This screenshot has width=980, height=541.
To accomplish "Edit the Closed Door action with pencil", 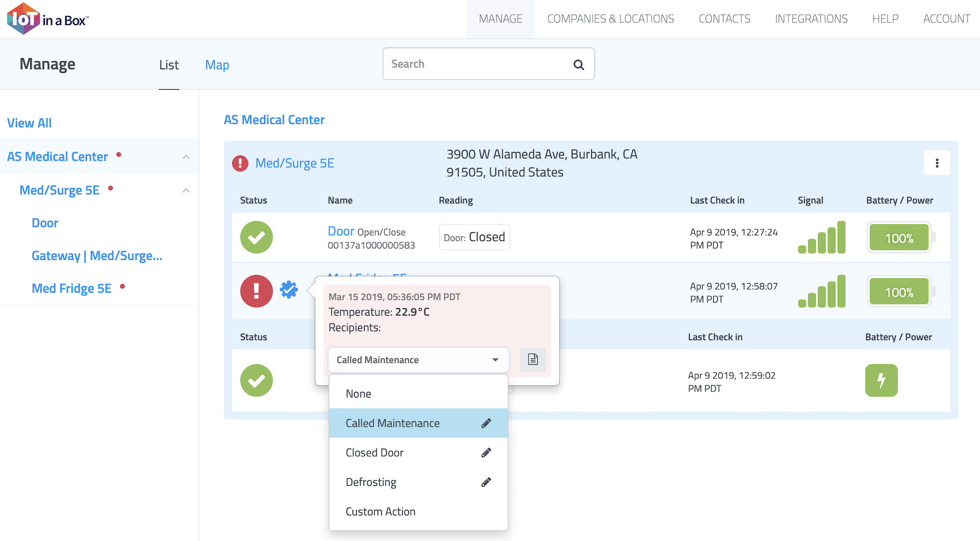I will 486,453.
